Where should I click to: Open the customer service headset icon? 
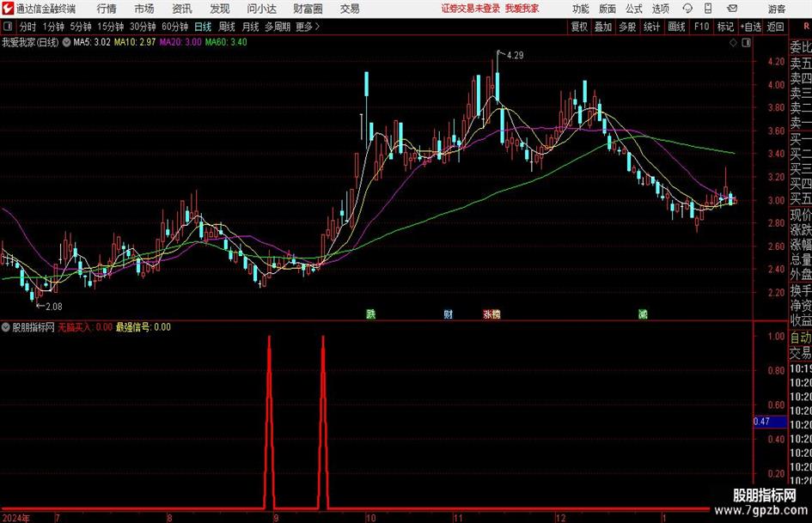tap(687, 9)
